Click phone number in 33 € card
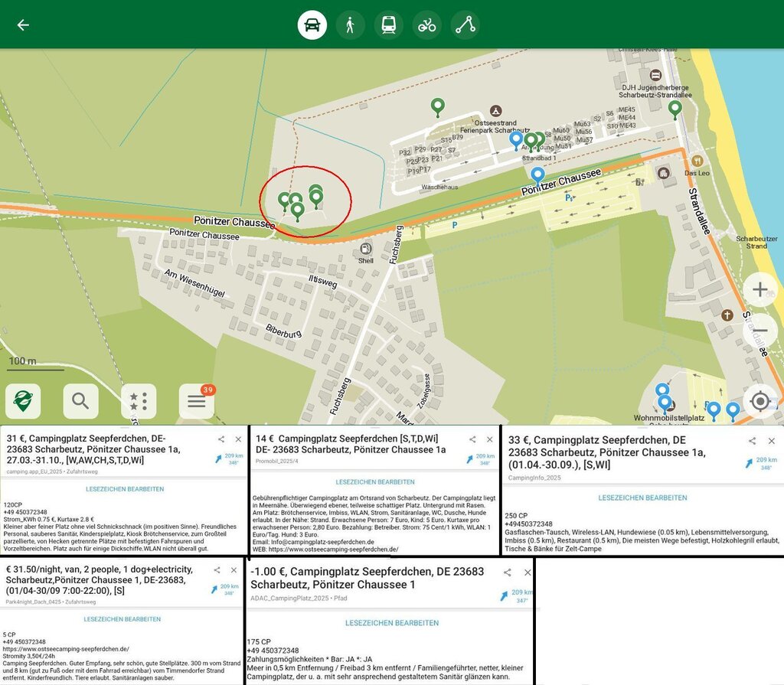This screenshot has width=784, height=685. (528, 524)
